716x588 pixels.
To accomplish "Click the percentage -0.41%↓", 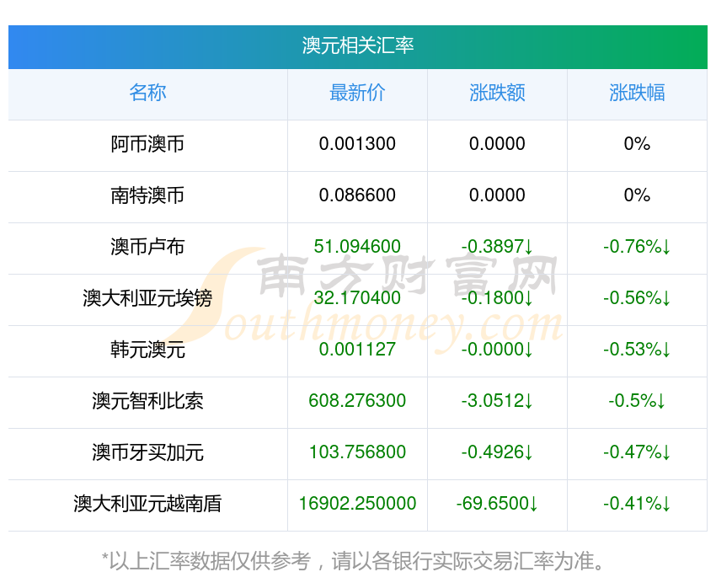I will pos(637,504).
